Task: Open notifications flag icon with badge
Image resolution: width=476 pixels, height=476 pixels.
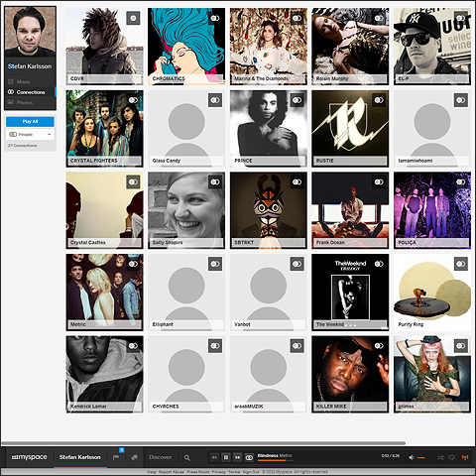Action: tap(116, 457)
